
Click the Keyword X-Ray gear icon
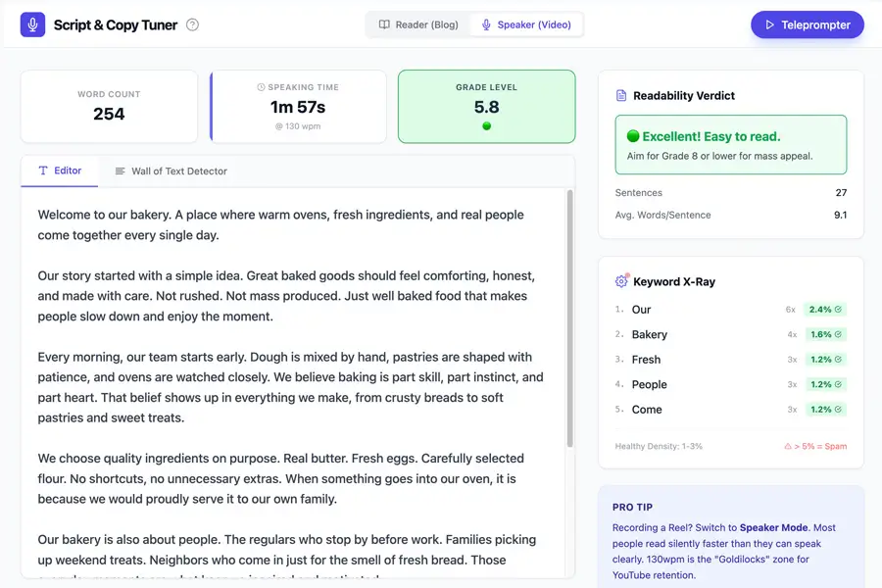click(x=621, y=281)
